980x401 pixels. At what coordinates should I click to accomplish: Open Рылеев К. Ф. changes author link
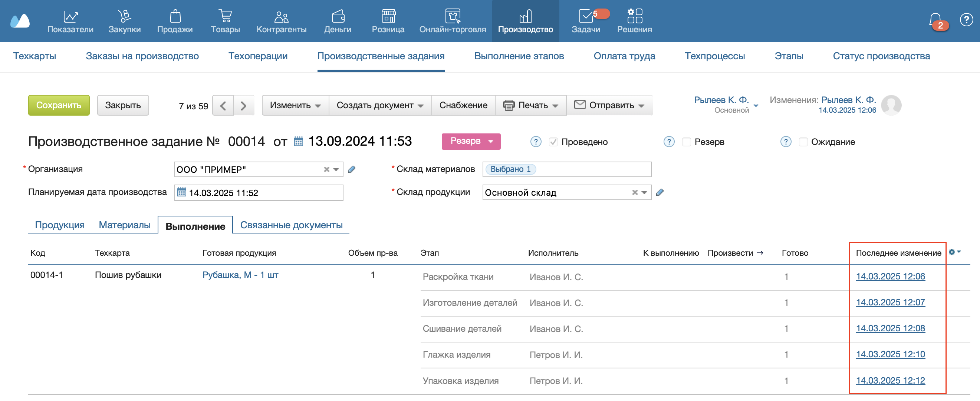[848, 100]
